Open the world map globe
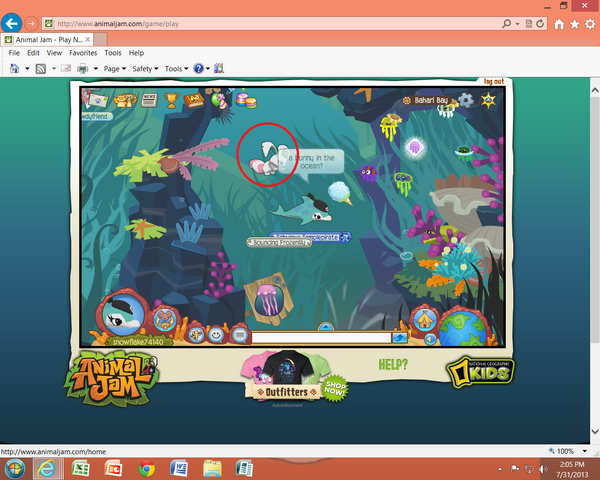600x480 pixels. (462, 330)
